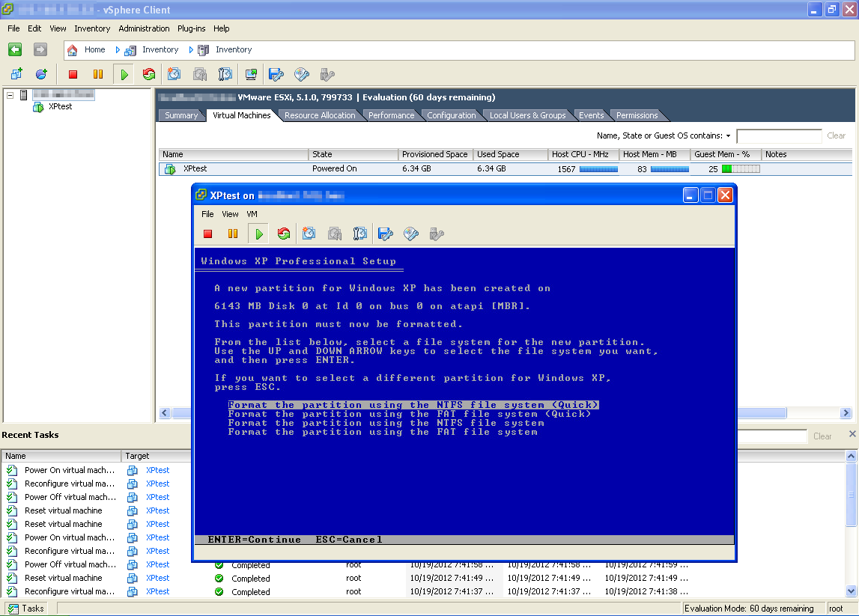Click the New Resource Pool icon in main toolbar
This screenshot has height=616, width=859.
pos(41,74)
